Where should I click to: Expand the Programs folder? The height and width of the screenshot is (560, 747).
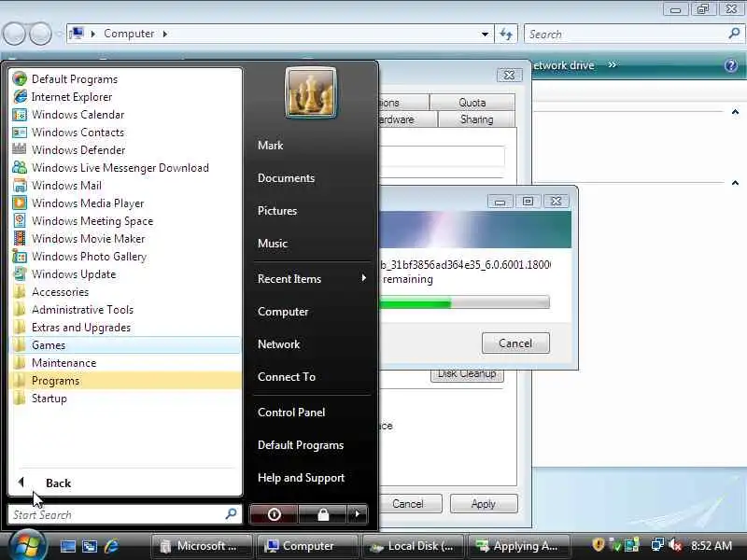(x=126, y=381)
